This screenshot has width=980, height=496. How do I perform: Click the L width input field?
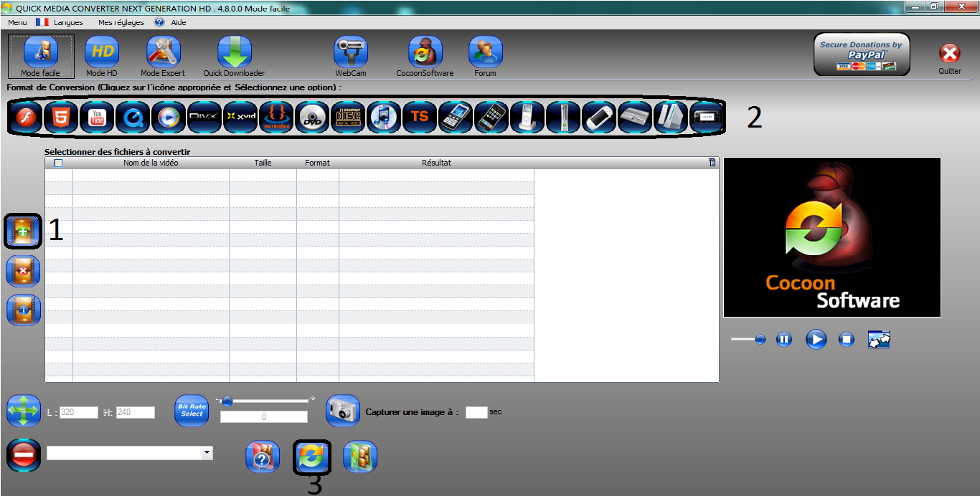tap(78, 412)
